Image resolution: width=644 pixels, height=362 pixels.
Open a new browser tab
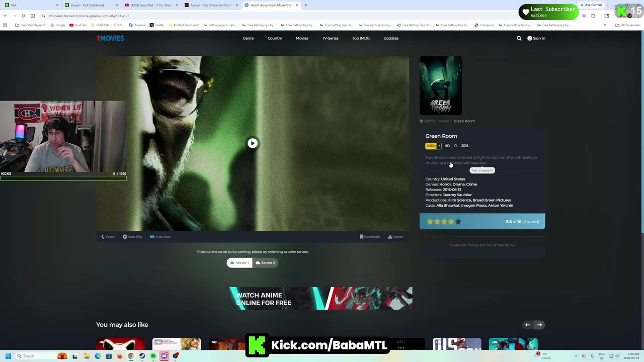(x=306, y=5)
